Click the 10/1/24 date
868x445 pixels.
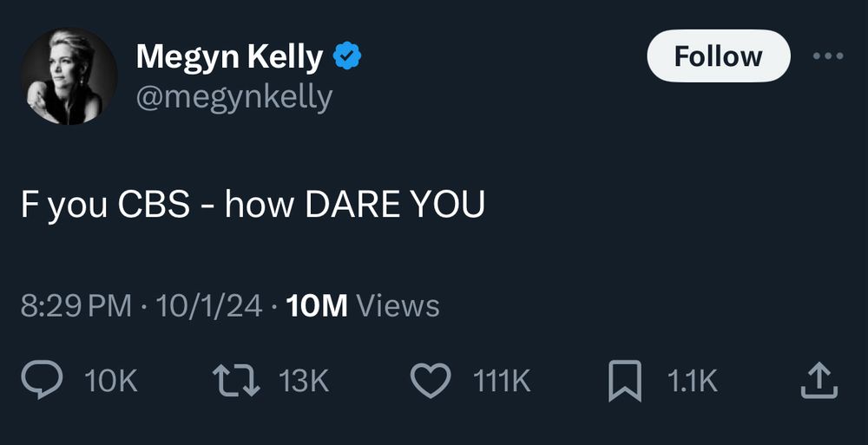tap(209, 305)
